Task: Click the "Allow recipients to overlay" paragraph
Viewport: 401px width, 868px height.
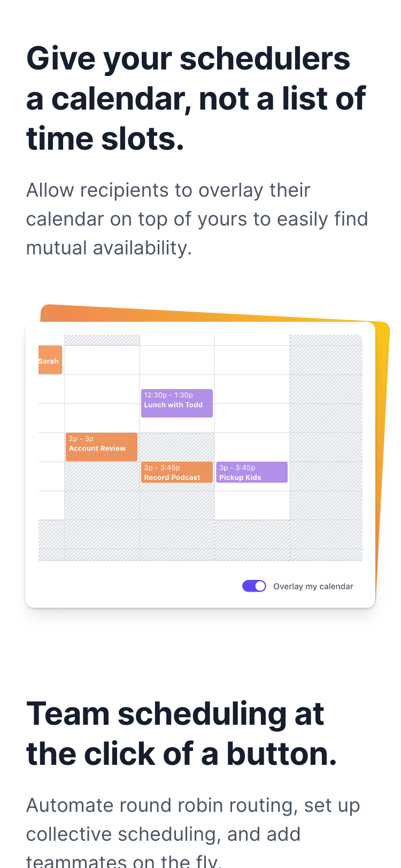Action: point(197,219)
